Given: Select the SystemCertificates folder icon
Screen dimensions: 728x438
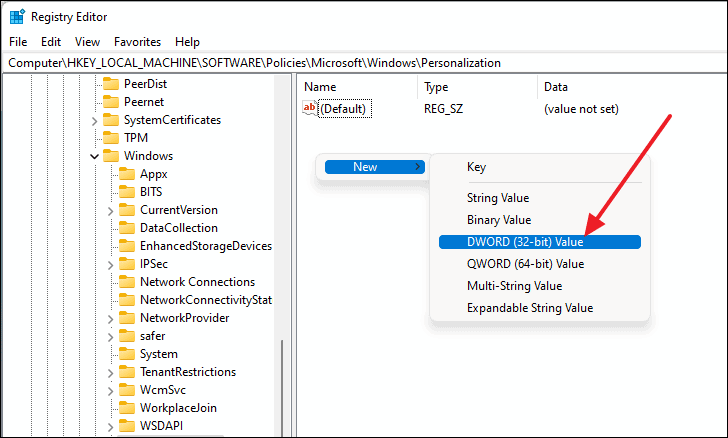Looking at the screenshot, I should click(110, 120).
